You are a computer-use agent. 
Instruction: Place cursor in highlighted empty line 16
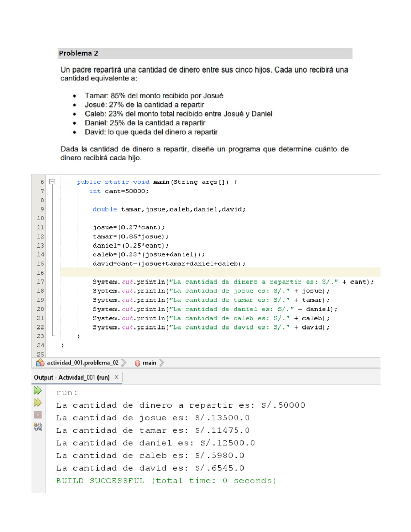(219, 272)
